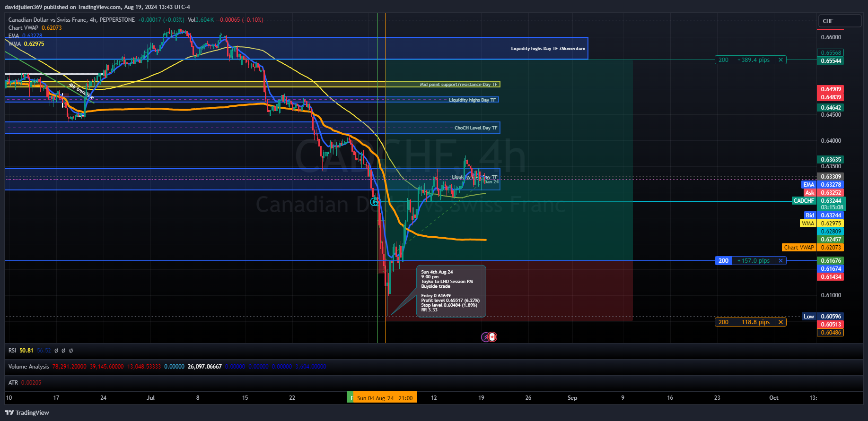868x421 pixels.
Task: Click the ATR indicator legend title
Action: [x=13, y=383]
